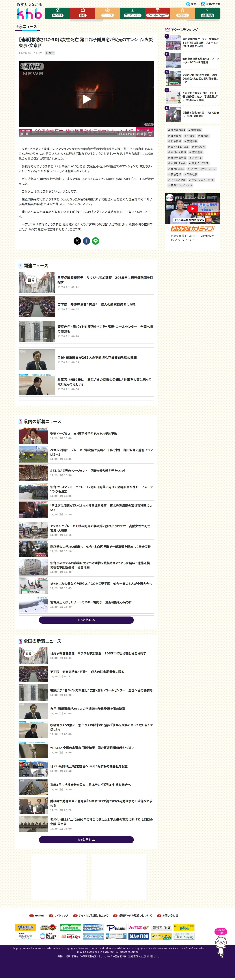
Task: Click もっと見る under 県内の新着ニュース
Action: (x=86, y=620)
